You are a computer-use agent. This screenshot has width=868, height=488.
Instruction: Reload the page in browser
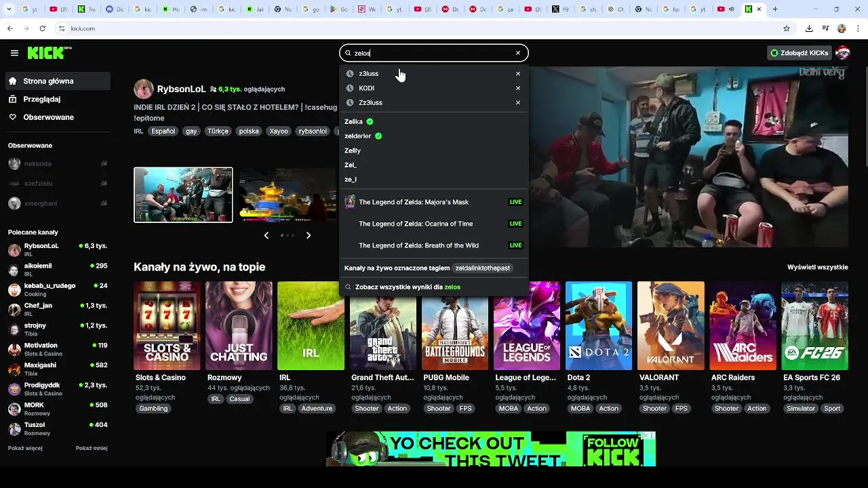43,28
